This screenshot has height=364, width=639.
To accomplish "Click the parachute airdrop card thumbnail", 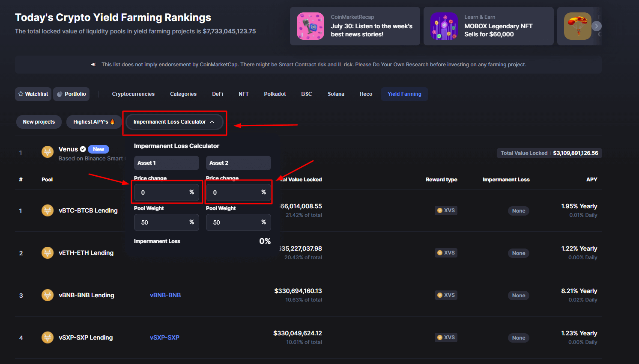I will tap(578, 26).
